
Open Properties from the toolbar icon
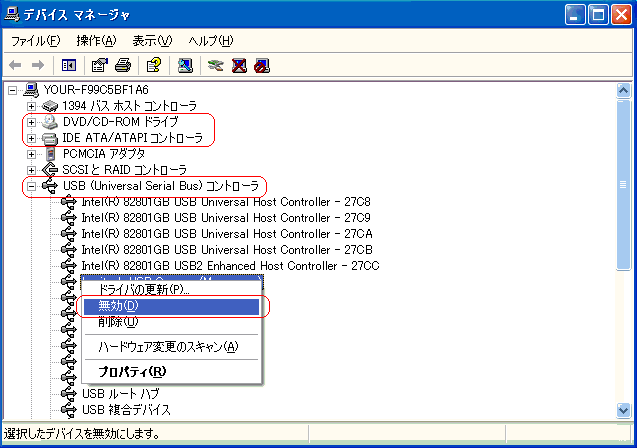[x=100, y=65]
